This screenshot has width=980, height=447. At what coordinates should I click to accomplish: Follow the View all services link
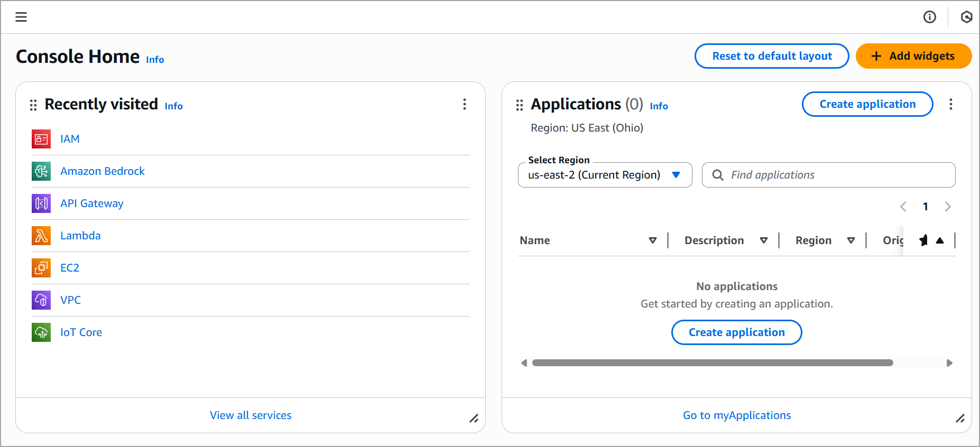tap(251, 415)
